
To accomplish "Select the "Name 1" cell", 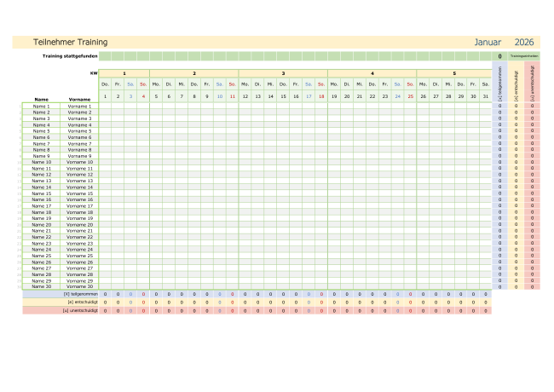I will (42, 106).
